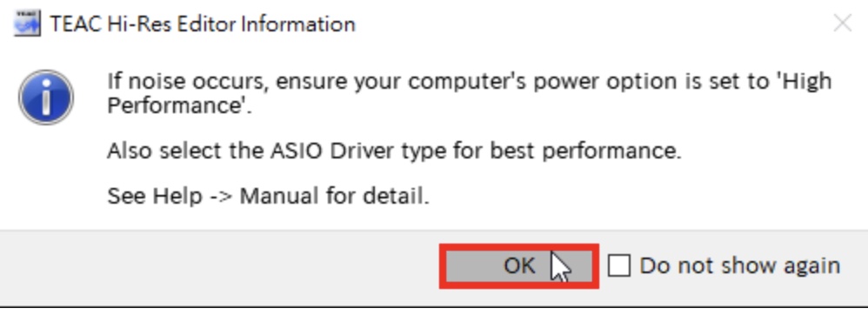Enable the Do not show again checkbox

(619, 265)
